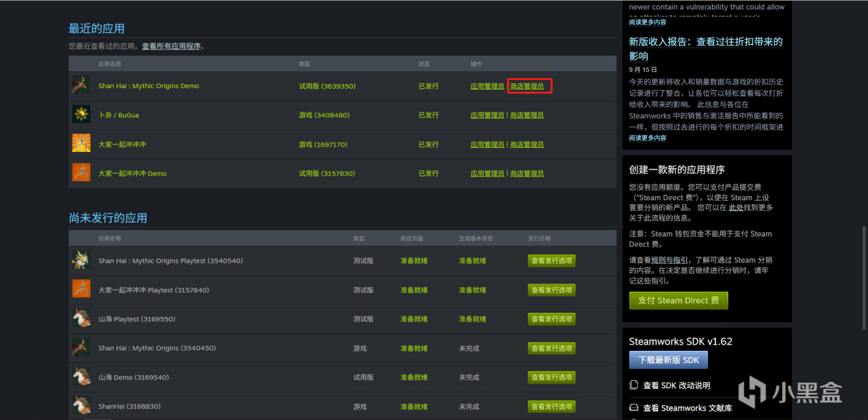Screen dimensions: 868x420
Task: Click 查看发行选项 for ShanHai (3168830)
Action: [551, 406]
